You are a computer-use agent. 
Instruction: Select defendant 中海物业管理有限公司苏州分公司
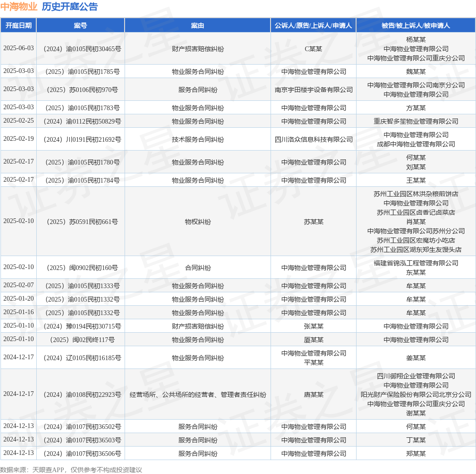(416, 231)
